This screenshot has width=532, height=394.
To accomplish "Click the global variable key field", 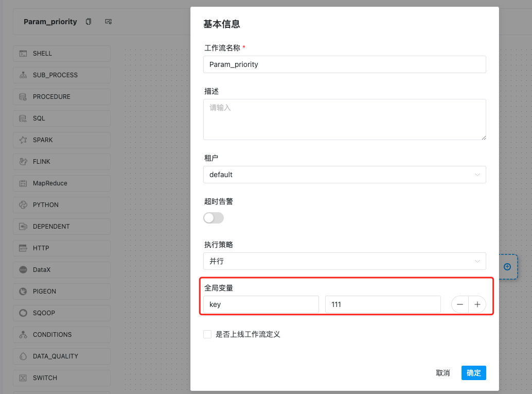I will (x=261, y=304).
